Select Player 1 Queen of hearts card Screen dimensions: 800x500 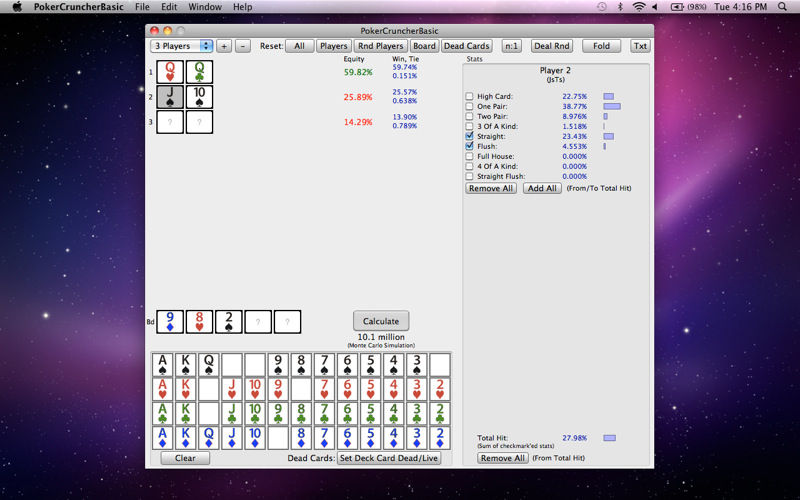click(170, 72)
